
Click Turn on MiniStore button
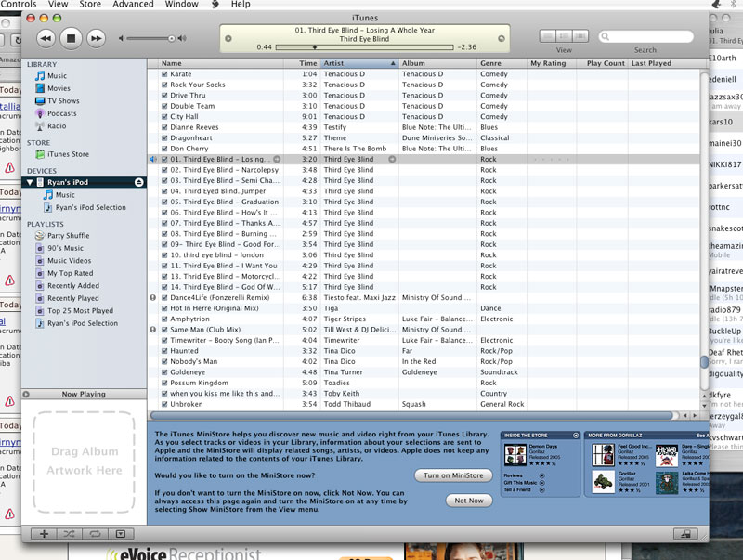[x=453, y=475]
